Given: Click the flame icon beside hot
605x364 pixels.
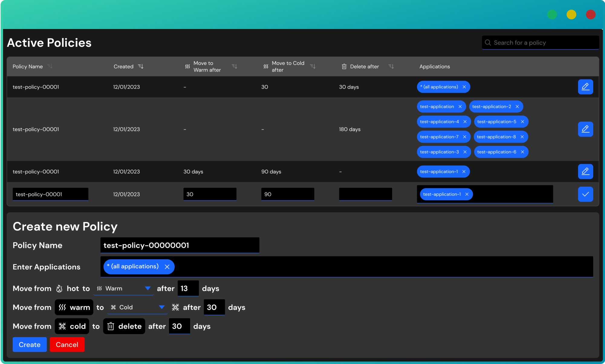Looking at the screenshot, I should tap(59, 289).
